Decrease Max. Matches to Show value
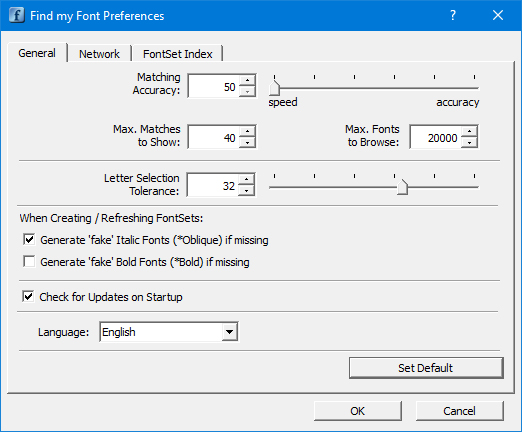Screen dimensions: 522x432 point(247,143)
